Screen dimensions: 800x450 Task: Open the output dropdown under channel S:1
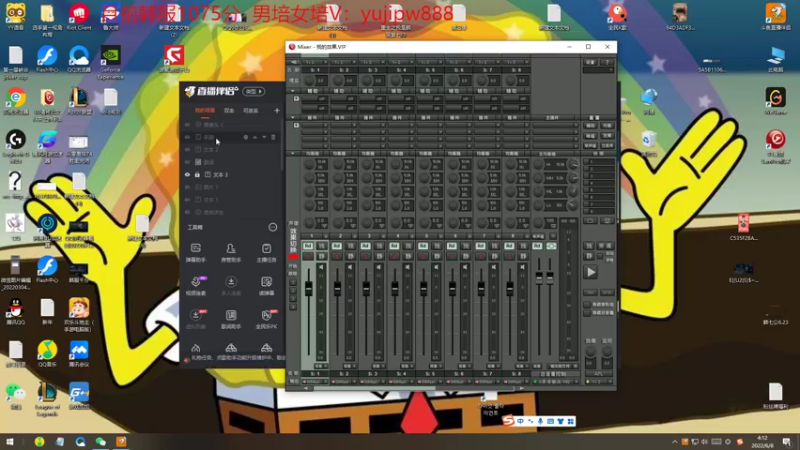(315, 382)
